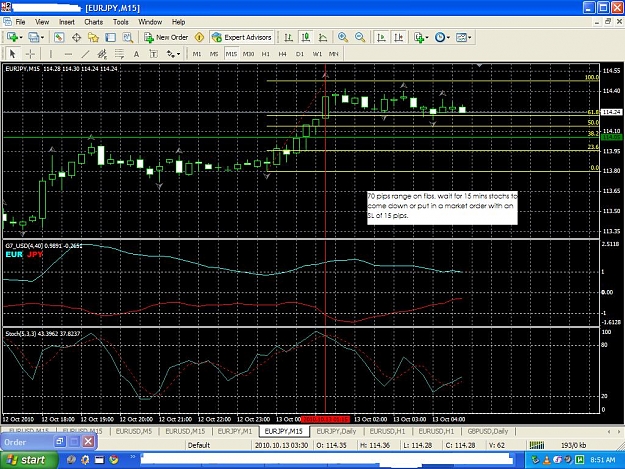Select the crosshair tool

coord(30,54)
